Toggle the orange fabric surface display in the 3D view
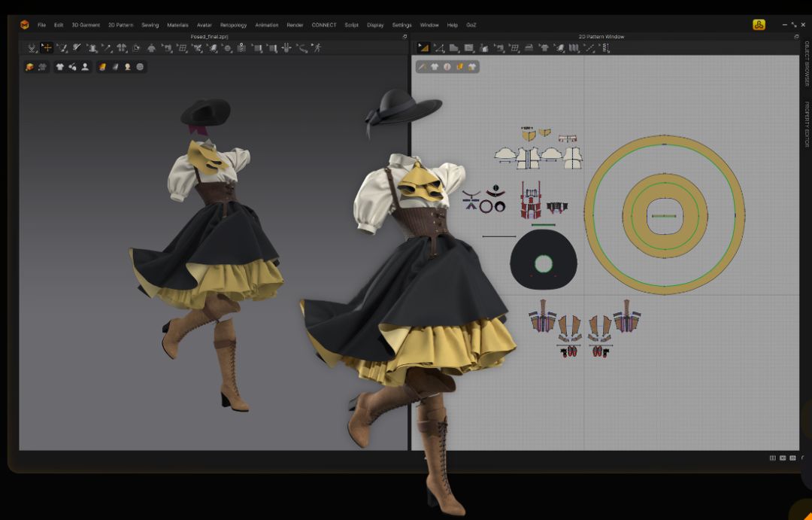Screen dimensions: 812x520 click(102, 67)
